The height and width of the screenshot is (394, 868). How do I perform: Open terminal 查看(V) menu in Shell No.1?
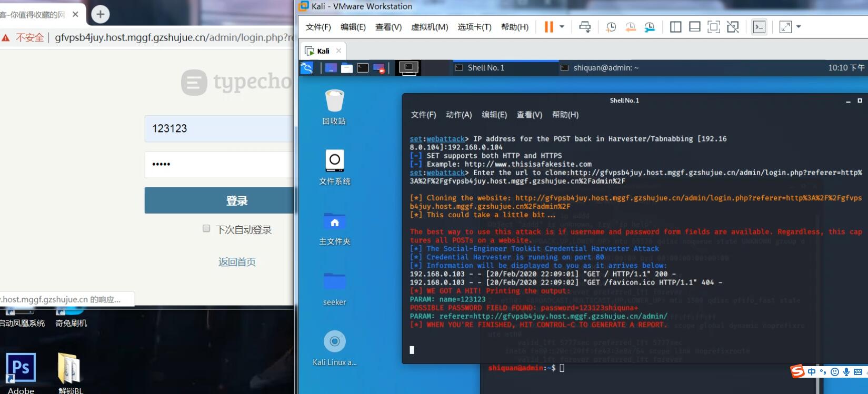[529, 115]
